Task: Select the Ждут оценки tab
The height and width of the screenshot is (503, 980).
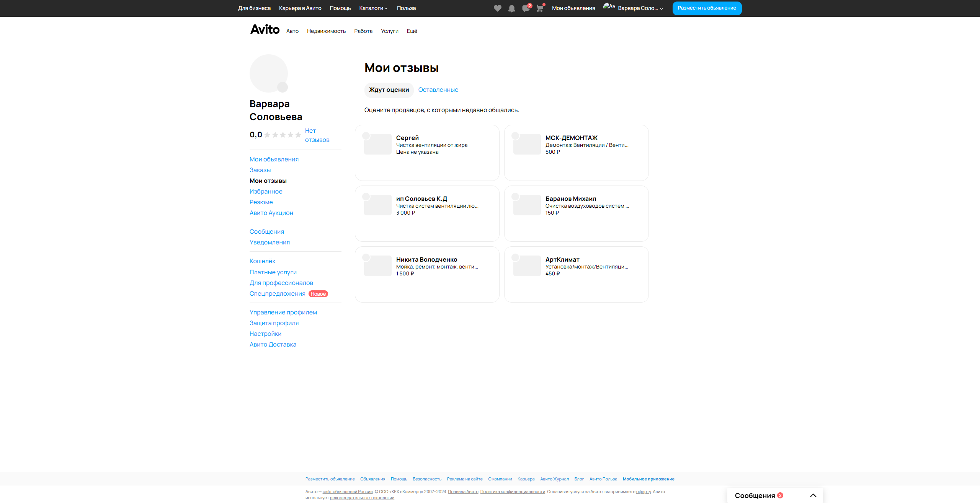Action: (389, 90)
